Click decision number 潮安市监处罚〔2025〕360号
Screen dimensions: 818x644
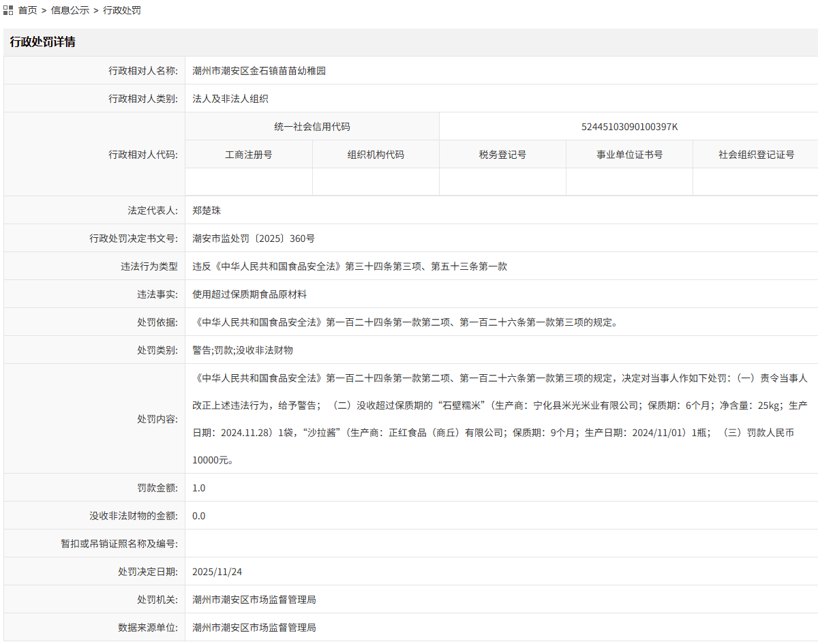254,239
